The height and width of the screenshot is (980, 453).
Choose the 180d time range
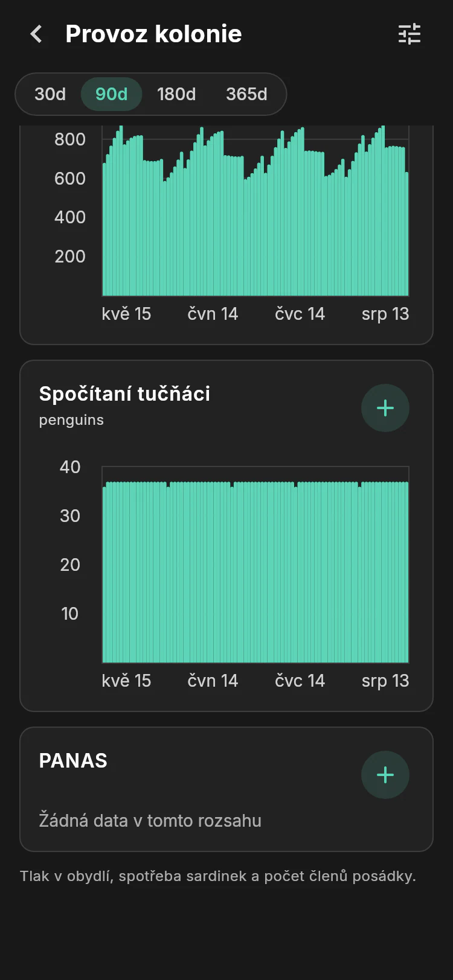176,94
